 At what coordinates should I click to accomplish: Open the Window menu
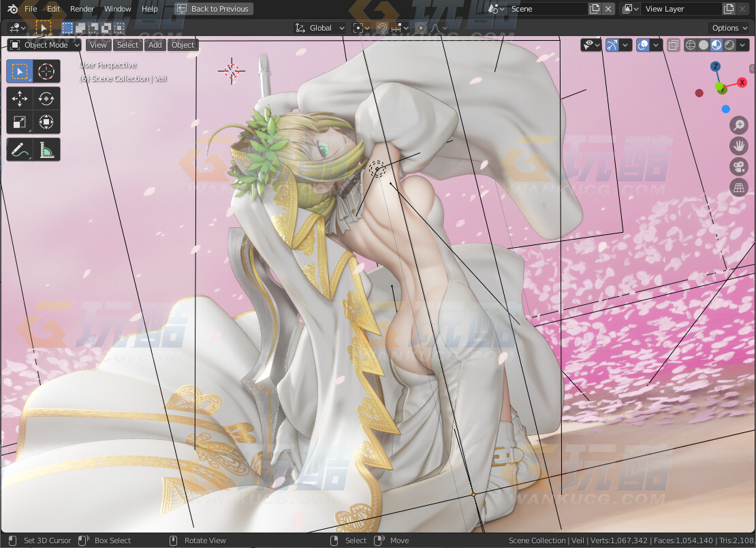tap(118, 9)
